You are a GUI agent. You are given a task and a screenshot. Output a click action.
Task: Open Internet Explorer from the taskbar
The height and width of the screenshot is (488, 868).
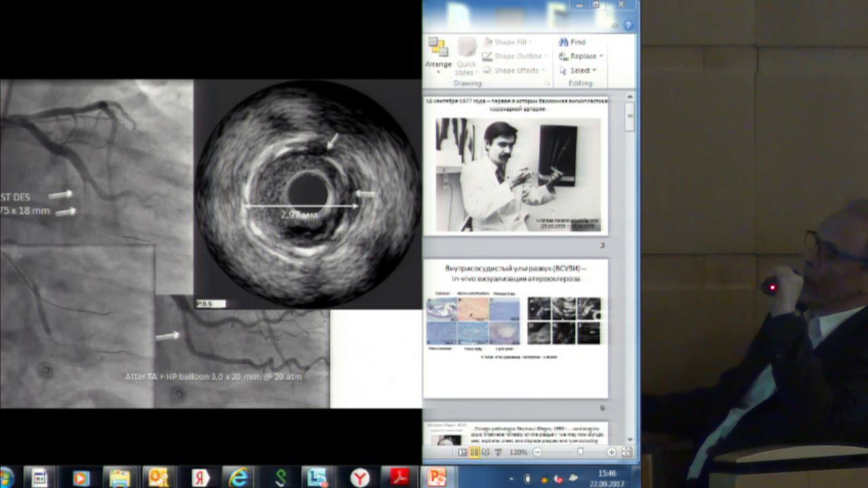(x=238, y=478)
